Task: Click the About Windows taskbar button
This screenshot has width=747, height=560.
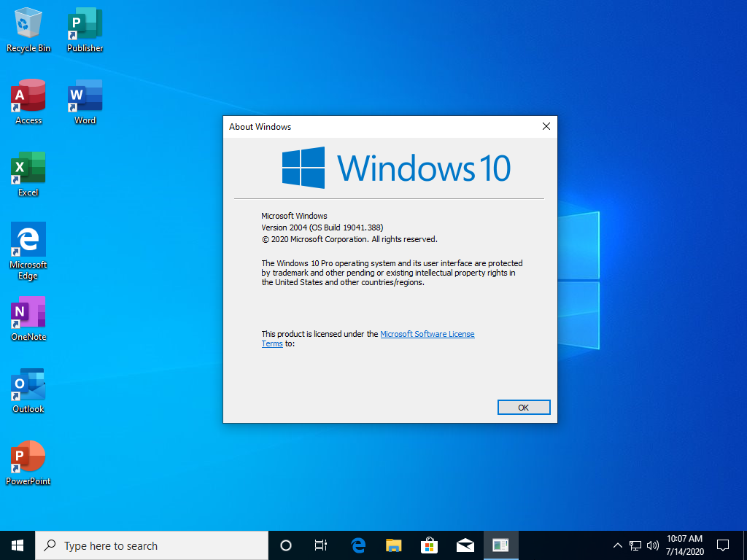Action: (500, 545)
